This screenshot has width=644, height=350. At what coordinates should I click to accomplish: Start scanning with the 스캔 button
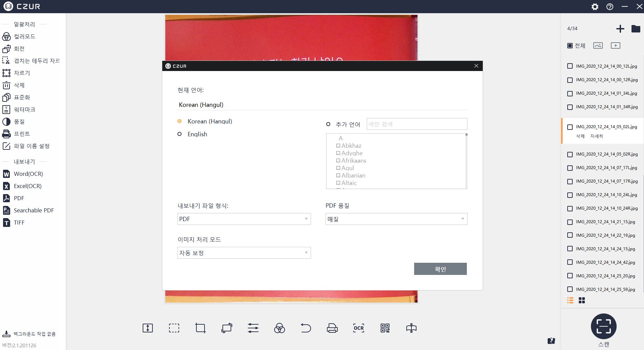(604, 327)
